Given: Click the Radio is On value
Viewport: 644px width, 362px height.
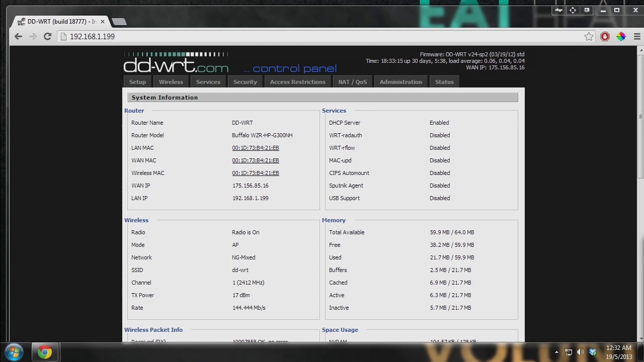Looking at the screenshot, I should point(246,232).
